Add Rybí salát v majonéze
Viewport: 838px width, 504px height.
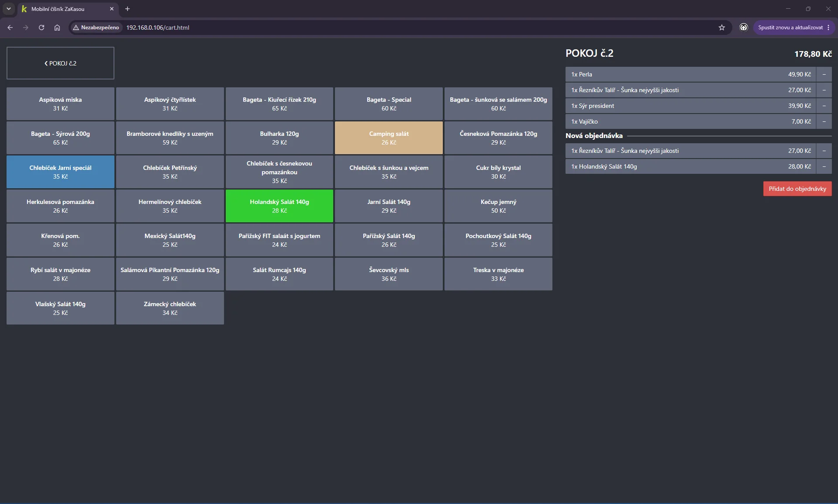coord(60,274)
